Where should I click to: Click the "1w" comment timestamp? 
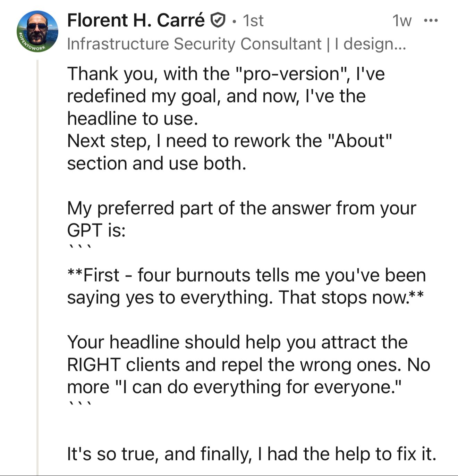(x=401, y=21)
